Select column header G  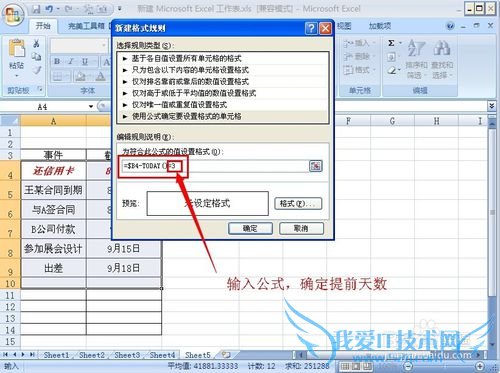pyautogui.click(x=392, y=121)
